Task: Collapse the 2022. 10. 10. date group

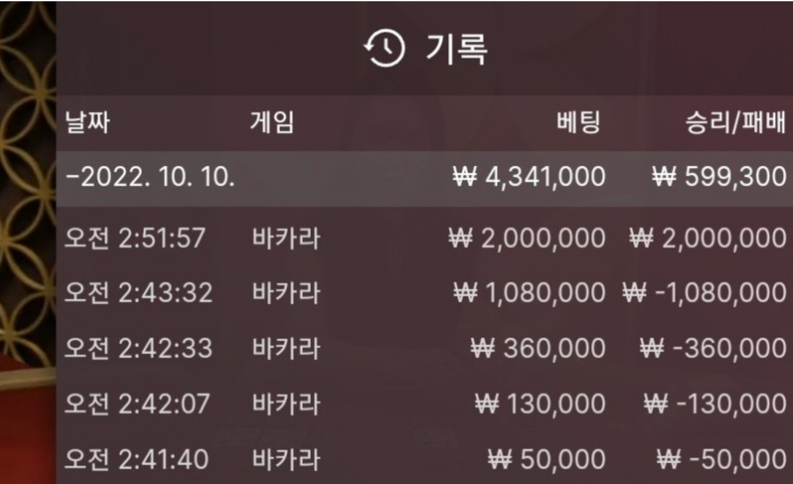Action: [x=150, y=178]
